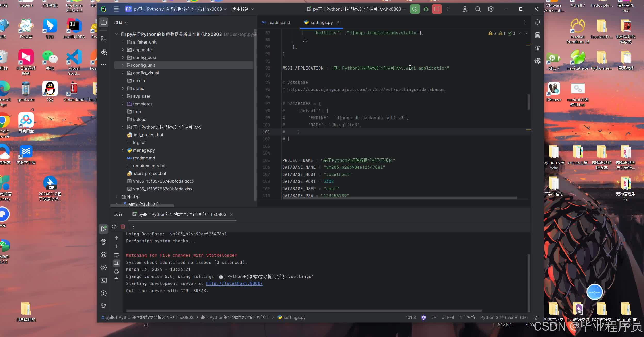This screenshot has width=644, height=337.
Task: Close the Run session tab
Action: [231, 214]
